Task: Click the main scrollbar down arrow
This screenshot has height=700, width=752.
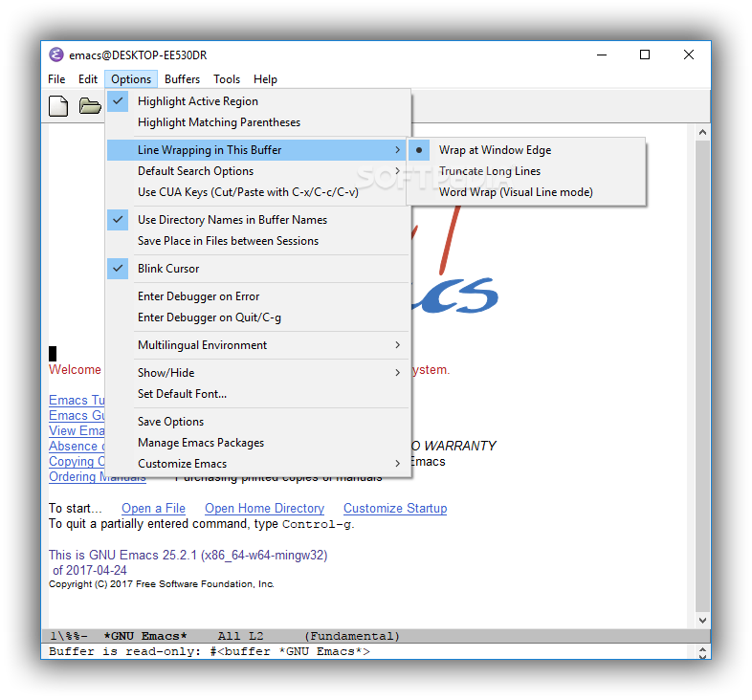Action: click(702, 621)
